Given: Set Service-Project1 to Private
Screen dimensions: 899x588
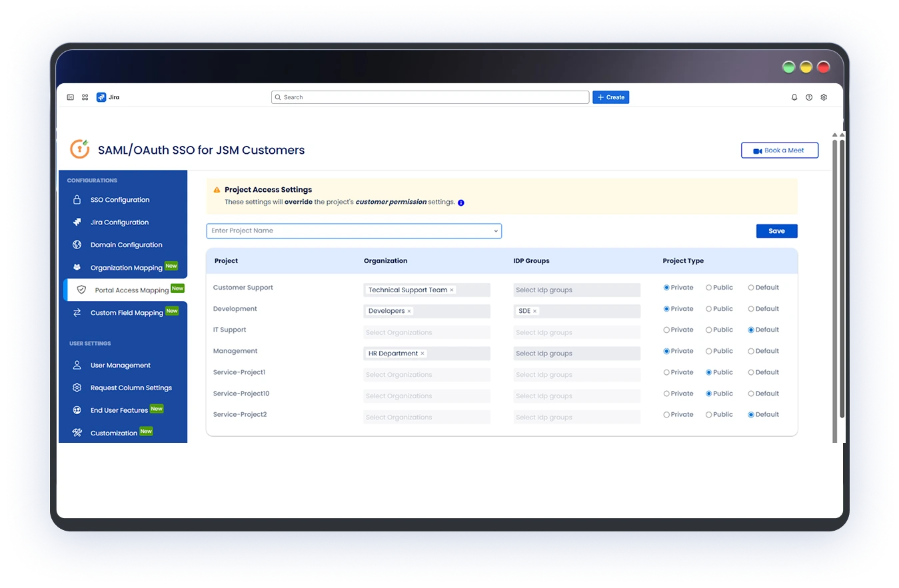Looking at the screenshot, I should (x=666, y=372).
